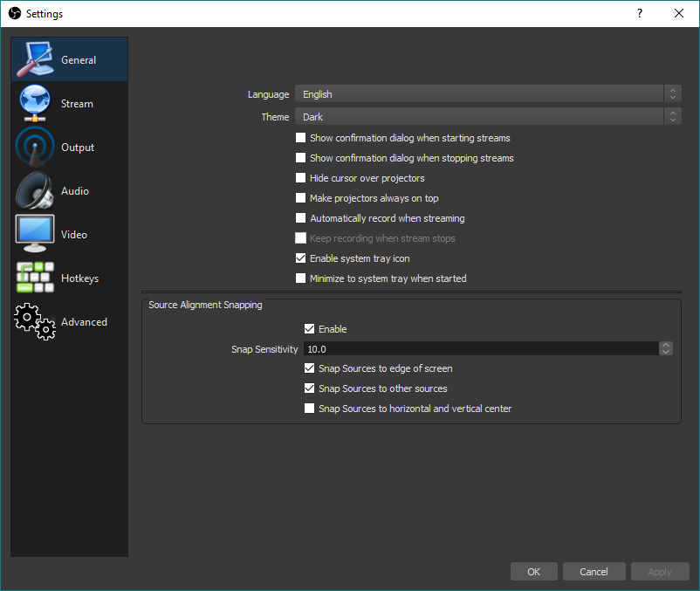
Task: Open the Settings help with question mark
Action: coord(639,13)
